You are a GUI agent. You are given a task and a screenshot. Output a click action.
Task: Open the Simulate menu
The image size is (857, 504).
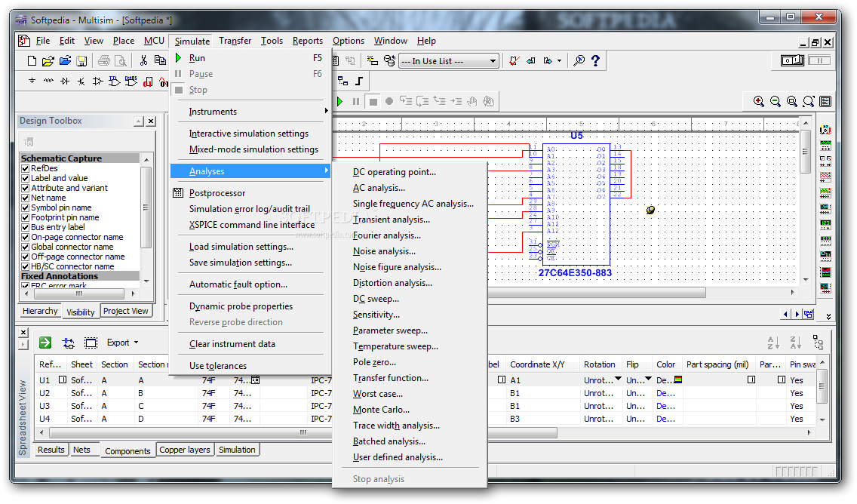pyautogui.click(x=192, y=41)
